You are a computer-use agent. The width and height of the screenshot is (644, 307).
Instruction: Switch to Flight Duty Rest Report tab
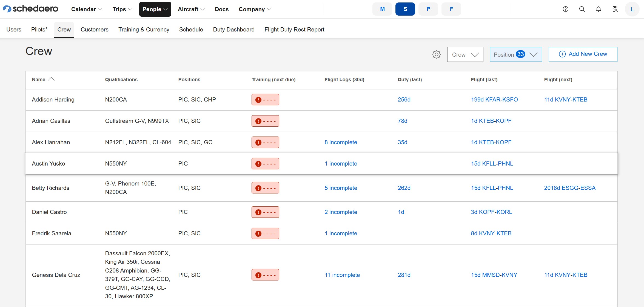point(294,30)
